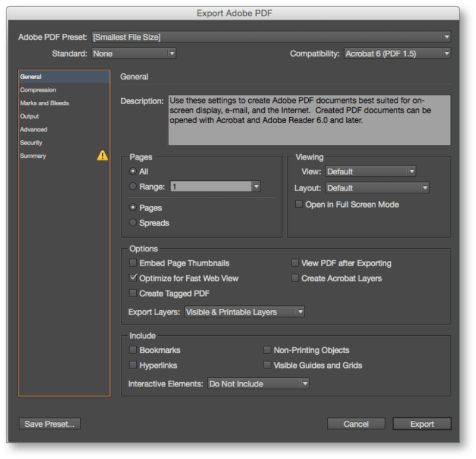Open the Security settings panel
This screenshot has width=476, height=459.
pos(33,142)
